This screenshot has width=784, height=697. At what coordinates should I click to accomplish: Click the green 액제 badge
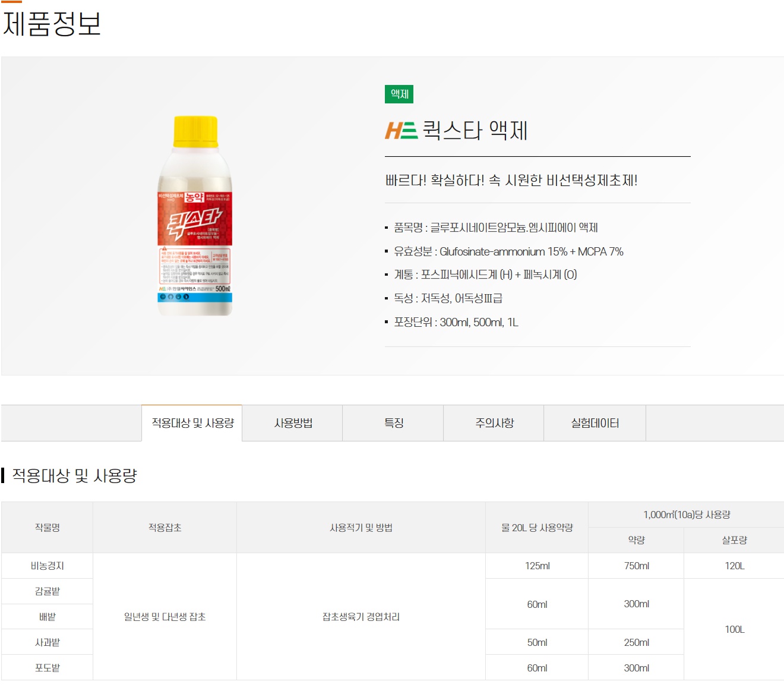399,94
